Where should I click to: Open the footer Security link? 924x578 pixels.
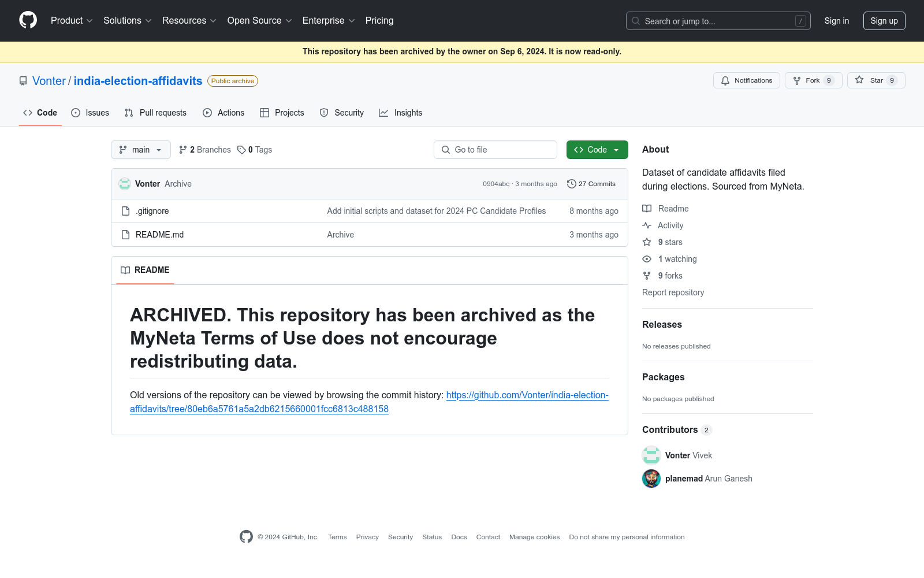tap(400, 537)
